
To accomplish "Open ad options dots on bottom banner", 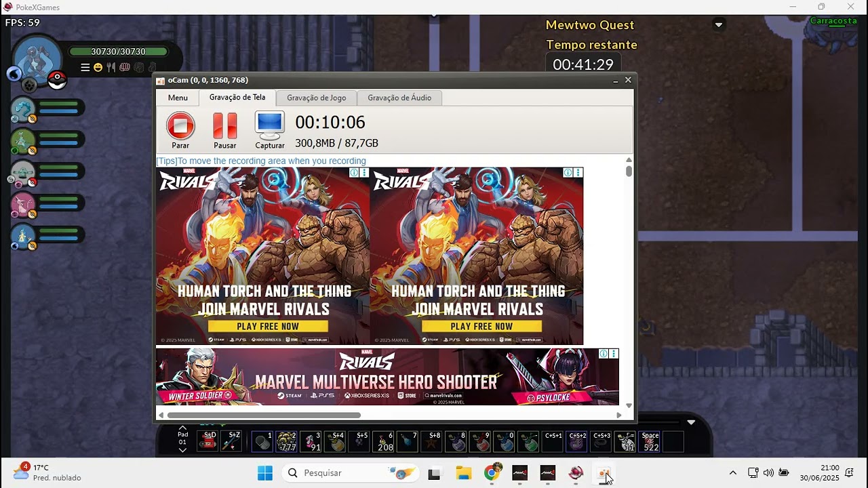I will click(x=614, y=354).
